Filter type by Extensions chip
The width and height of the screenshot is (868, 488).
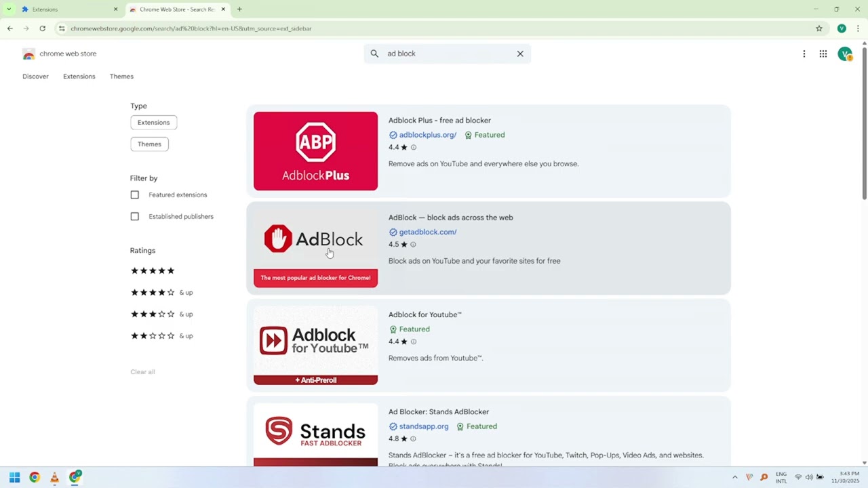(x=154, y=123)
